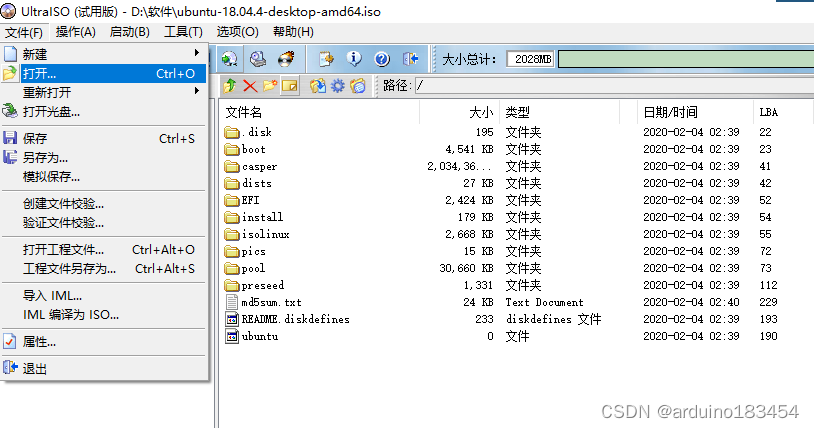
Task: Sort by the 日期/时间 column header
Action: [695, 112]
